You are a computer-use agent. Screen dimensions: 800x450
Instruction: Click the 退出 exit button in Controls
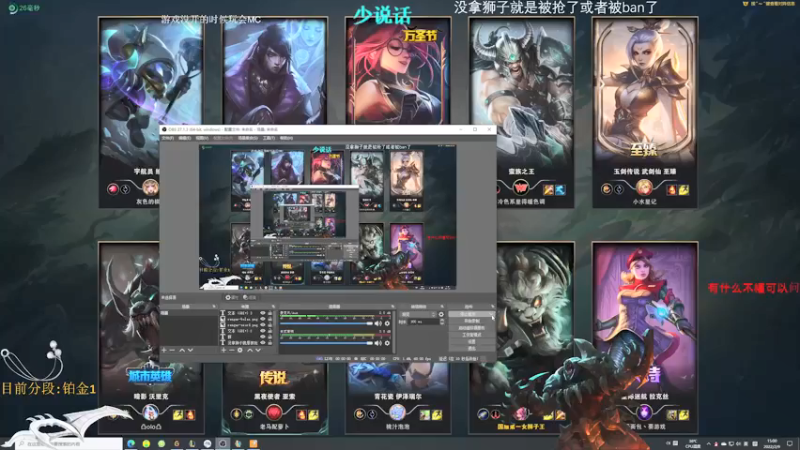click(471, 348)
